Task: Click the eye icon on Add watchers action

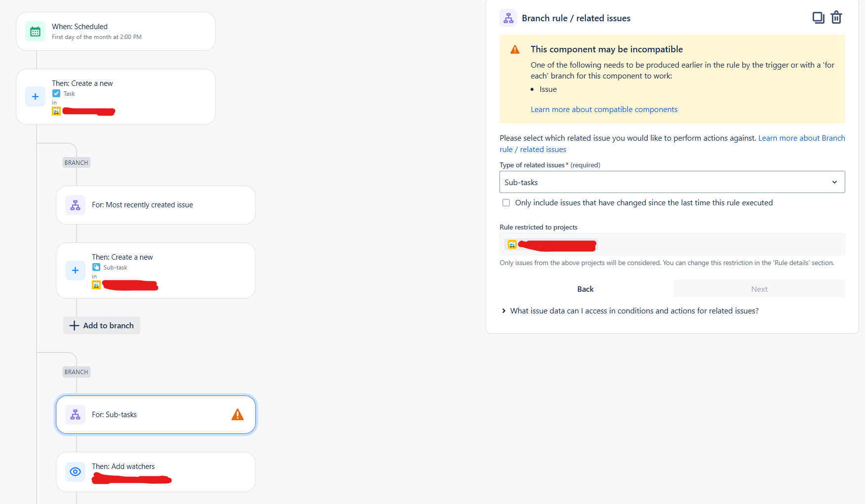Action: [75, 472]
